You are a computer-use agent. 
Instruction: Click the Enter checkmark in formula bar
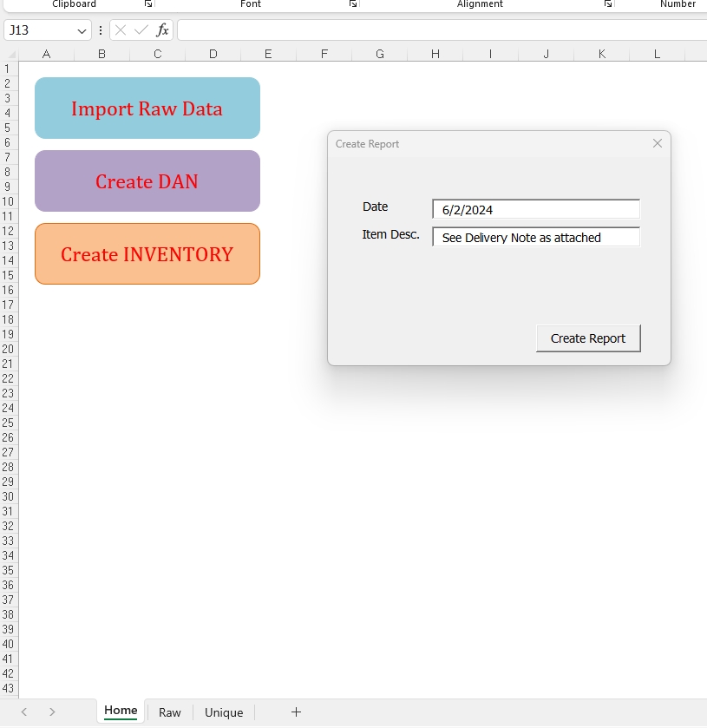(x=139, y=29)
